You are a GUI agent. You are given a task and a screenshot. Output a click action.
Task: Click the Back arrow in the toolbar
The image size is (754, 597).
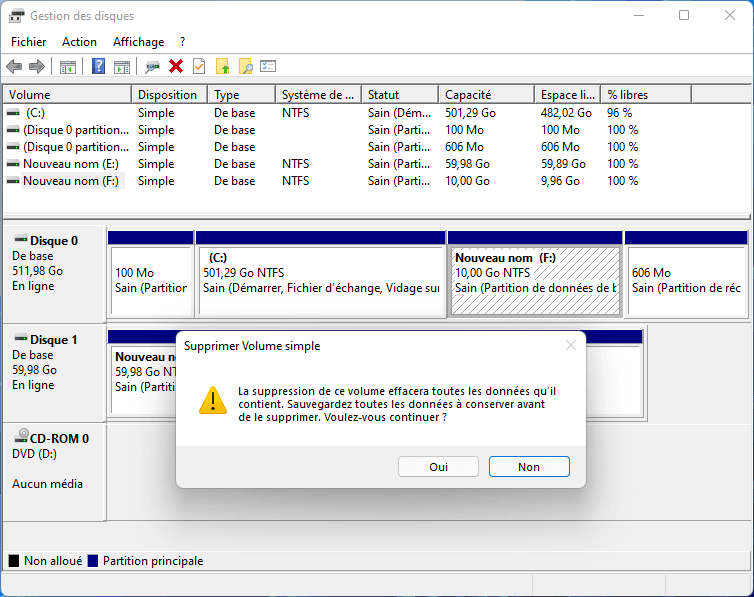14,66
